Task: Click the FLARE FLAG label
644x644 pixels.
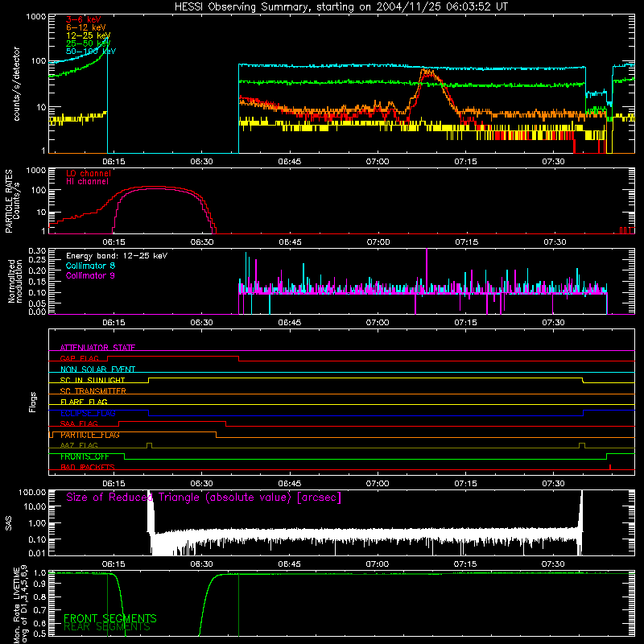Action: pyautogui.click(x=84, y=402)
